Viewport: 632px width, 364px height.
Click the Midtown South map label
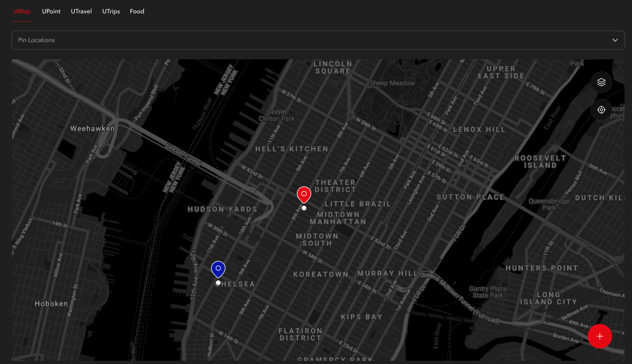coord(317,240)
